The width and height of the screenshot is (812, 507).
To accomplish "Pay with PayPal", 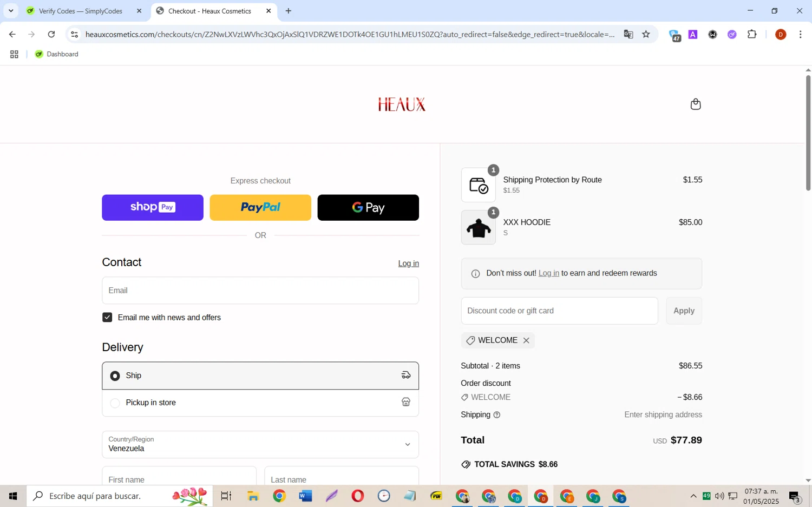I will coord(260,208).
